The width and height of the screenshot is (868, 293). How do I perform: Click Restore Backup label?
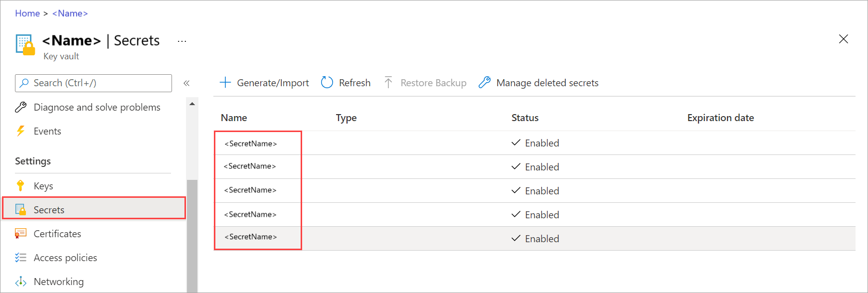coord(433,83)
